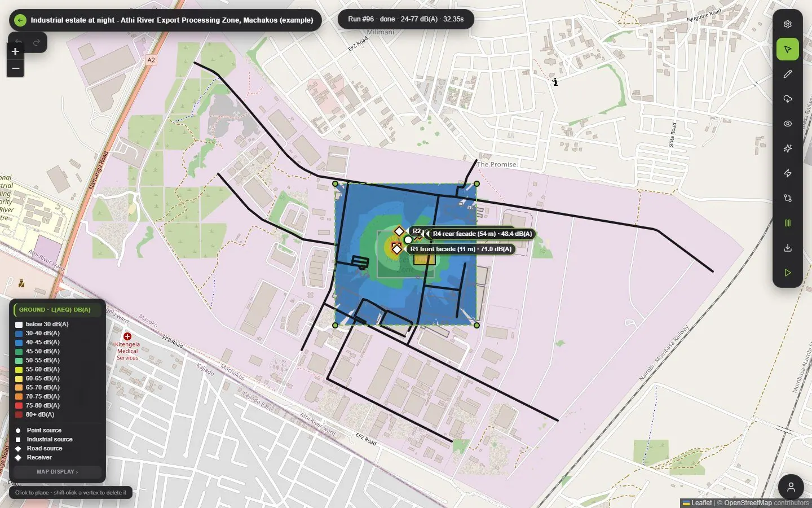Click the Industrial source legend entry

pyautogui.click(x=44, y=440)
